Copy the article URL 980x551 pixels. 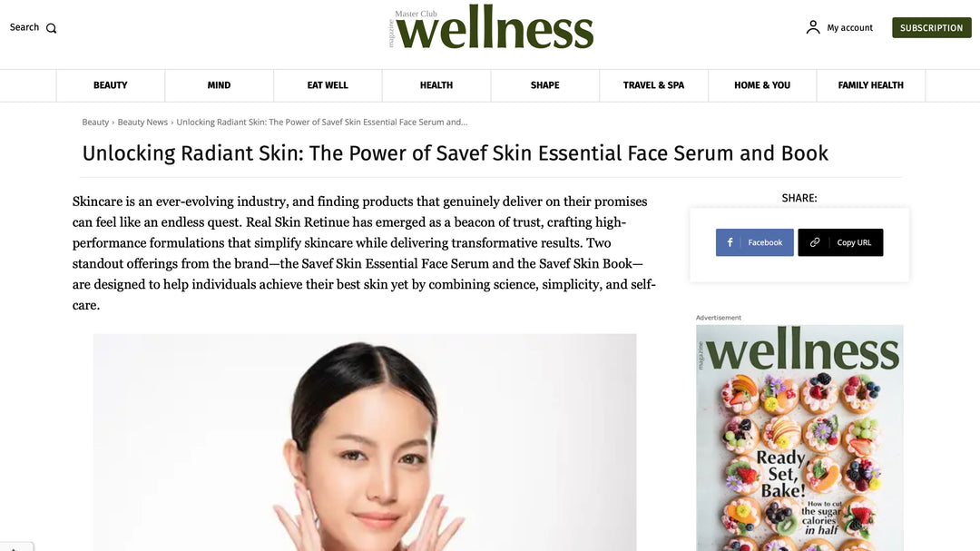(x=840, y=242)
